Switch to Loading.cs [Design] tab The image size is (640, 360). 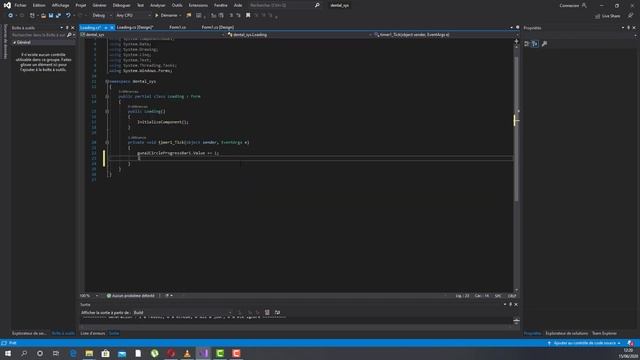(135, 27)
